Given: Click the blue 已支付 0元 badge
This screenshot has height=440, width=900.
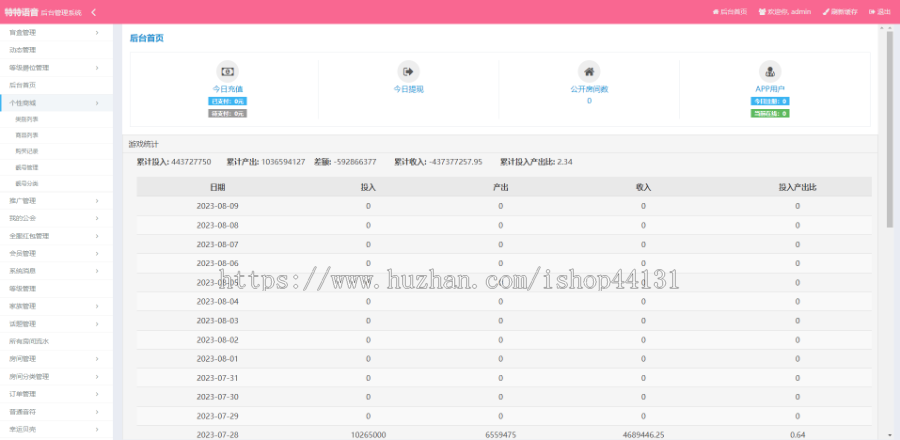Looking at the screenshot, I should (227, 101).
